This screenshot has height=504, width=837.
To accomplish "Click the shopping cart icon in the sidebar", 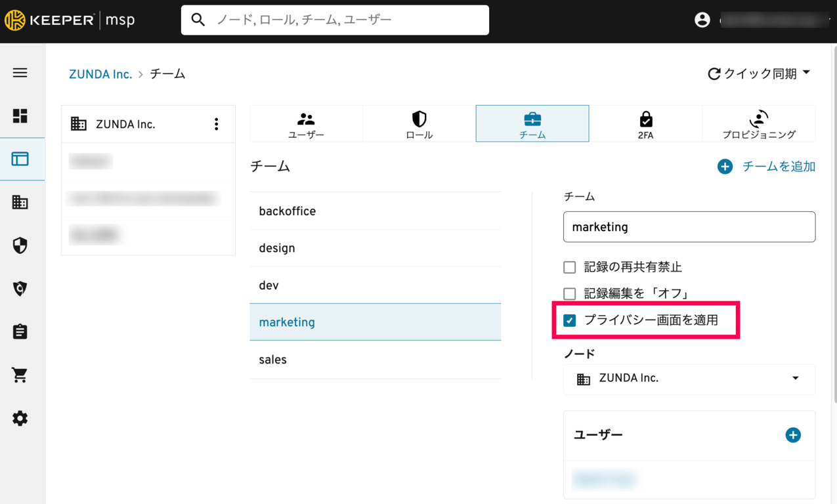I will click(x=20, y=375).
